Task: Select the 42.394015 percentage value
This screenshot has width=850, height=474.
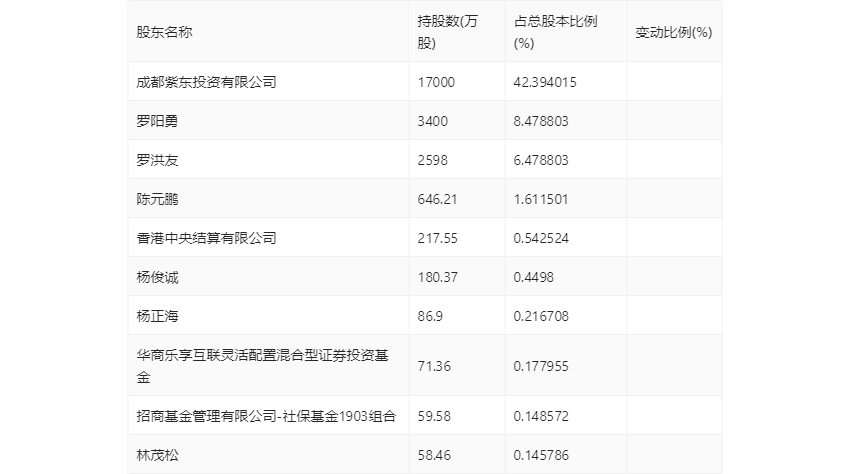Action: (x=545, y=82)
